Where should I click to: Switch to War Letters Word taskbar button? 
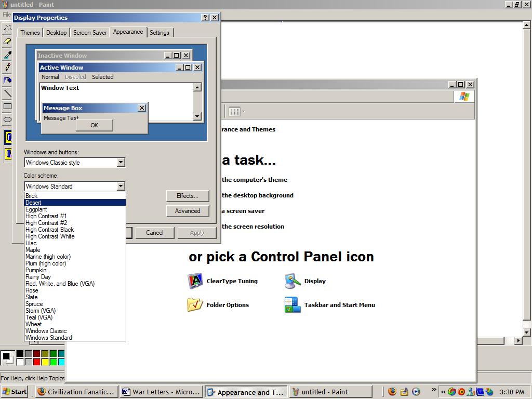(x=162, y=392)
